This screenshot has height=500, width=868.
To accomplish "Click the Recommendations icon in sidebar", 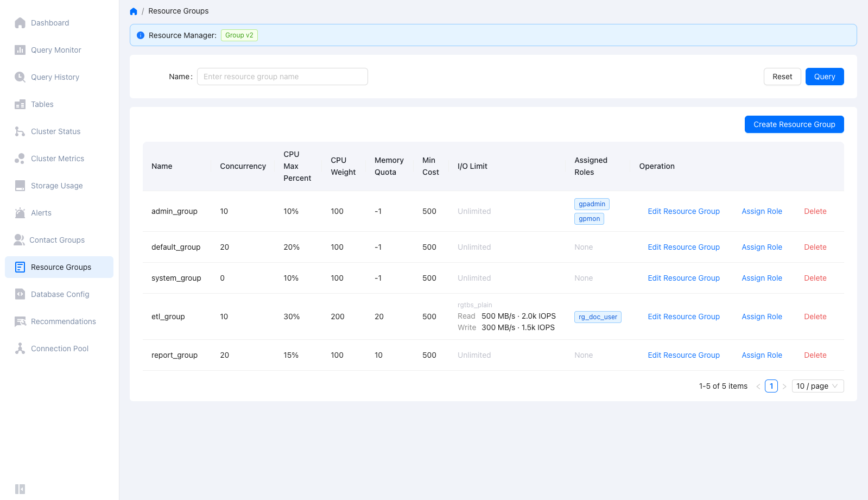I will click(20, 321).
